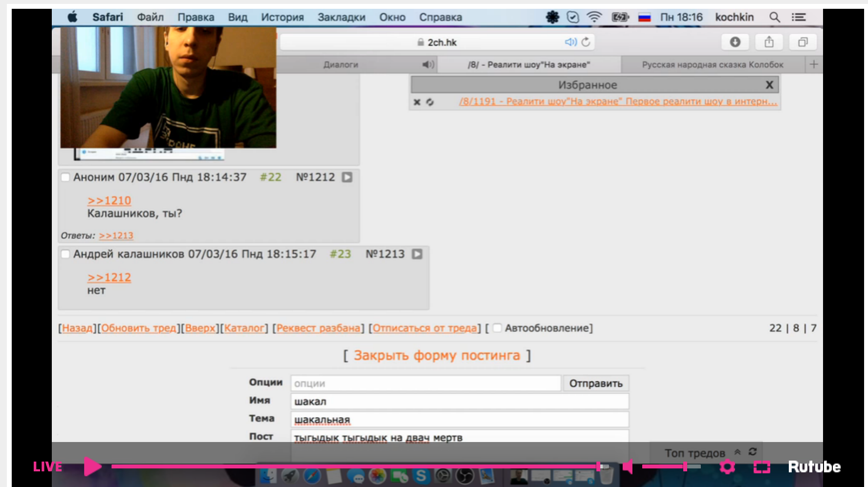The width and height of the screenshot is (868, 487).
Task: Tick checkbox of post №1212
Action: point(65,177)
